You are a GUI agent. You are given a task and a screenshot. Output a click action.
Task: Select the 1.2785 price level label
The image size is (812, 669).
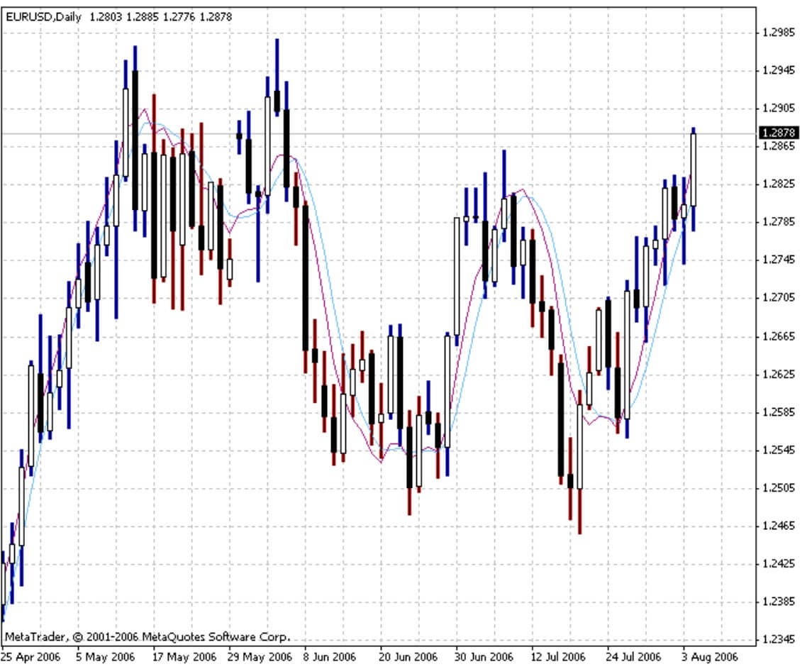(x=779, y=222)
